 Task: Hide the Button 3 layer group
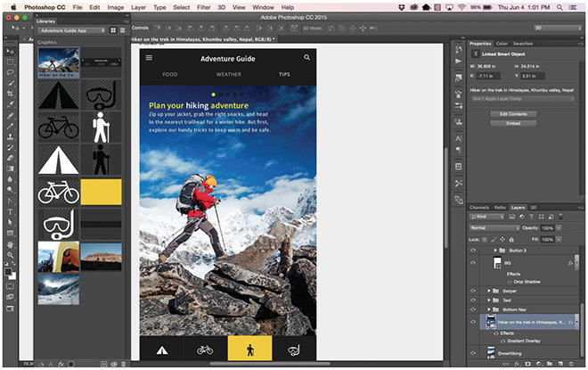473,251
